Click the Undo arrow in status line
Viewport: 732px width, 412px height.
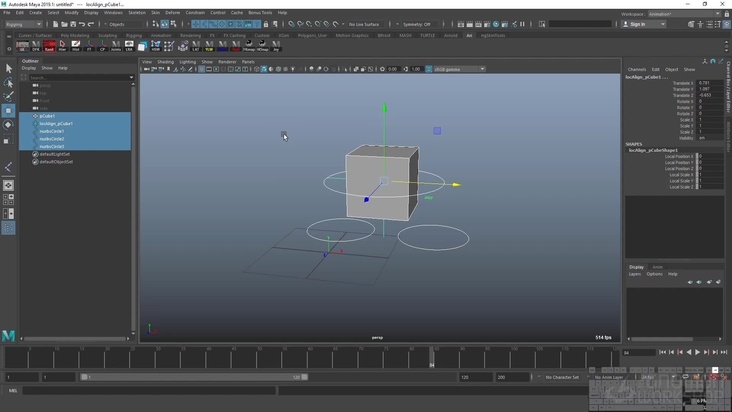[x=81, y=24]
